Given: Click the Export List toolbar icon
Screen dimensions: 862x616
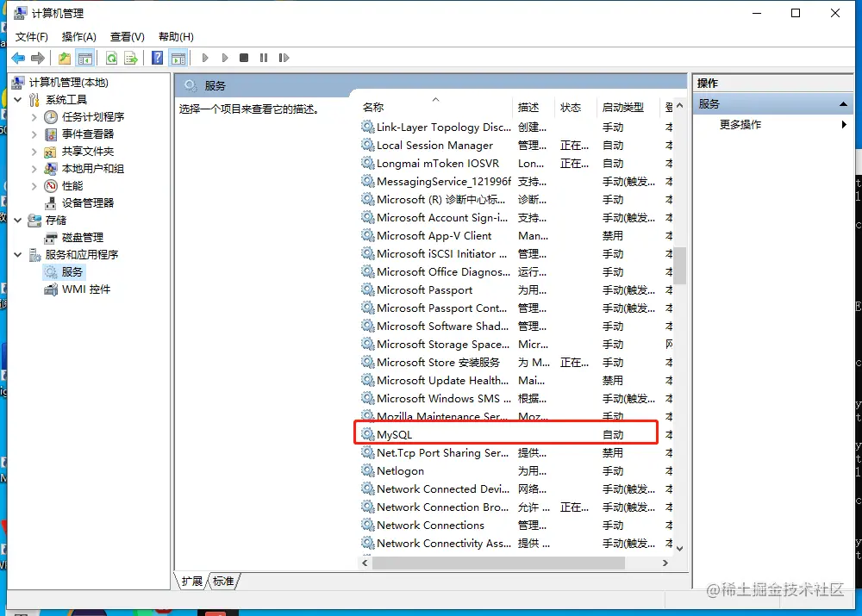Looking at the screenshot, I should point(131,58).
